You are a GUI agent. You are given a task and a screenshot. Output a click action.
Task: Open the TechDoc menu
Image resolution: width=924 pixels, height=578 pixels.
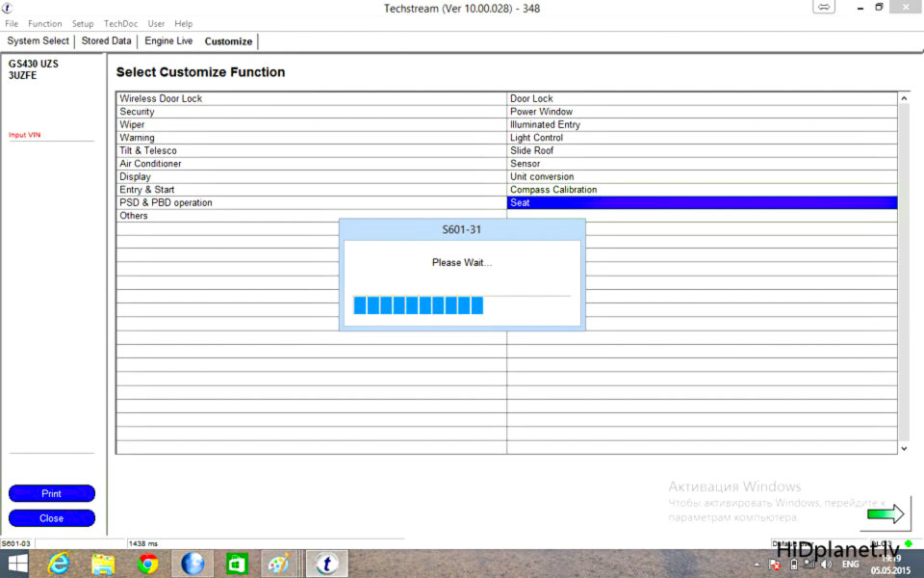tap(120, 24)
